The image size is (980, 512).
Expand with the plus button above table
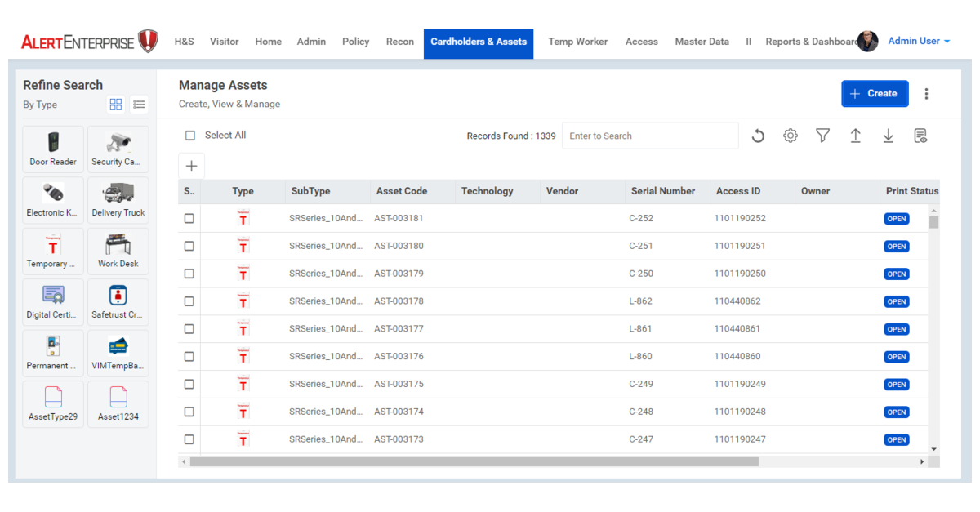pyautogui.click(x=191, y=166)
